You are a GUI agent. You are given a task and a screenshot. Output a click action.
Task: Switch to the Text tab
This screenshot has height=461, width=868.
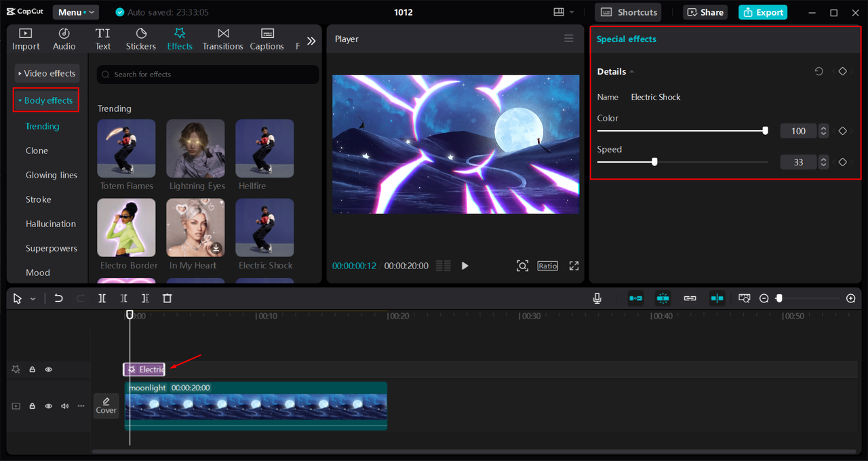(x=103, y=39)
